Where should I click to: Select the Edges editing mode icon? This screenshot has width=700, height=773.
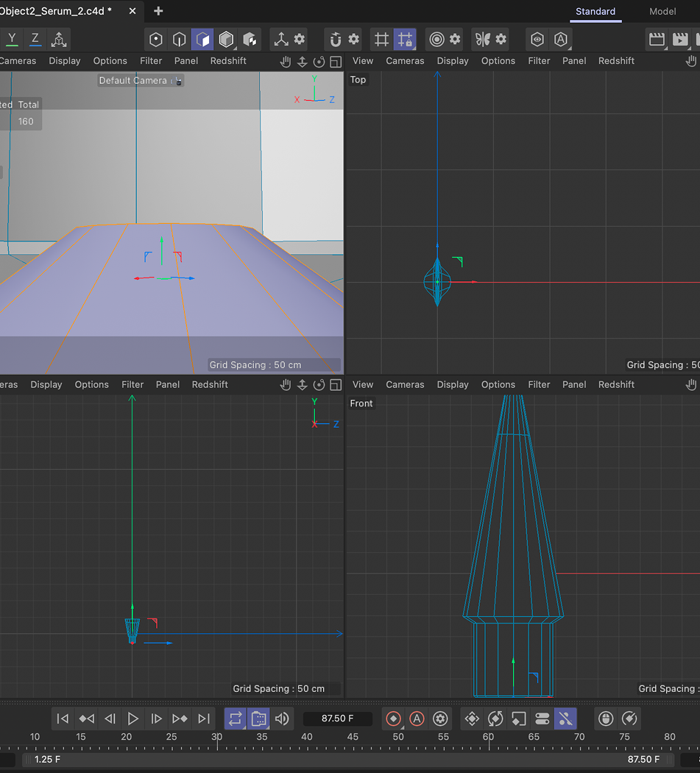click(x=180, y=40)
